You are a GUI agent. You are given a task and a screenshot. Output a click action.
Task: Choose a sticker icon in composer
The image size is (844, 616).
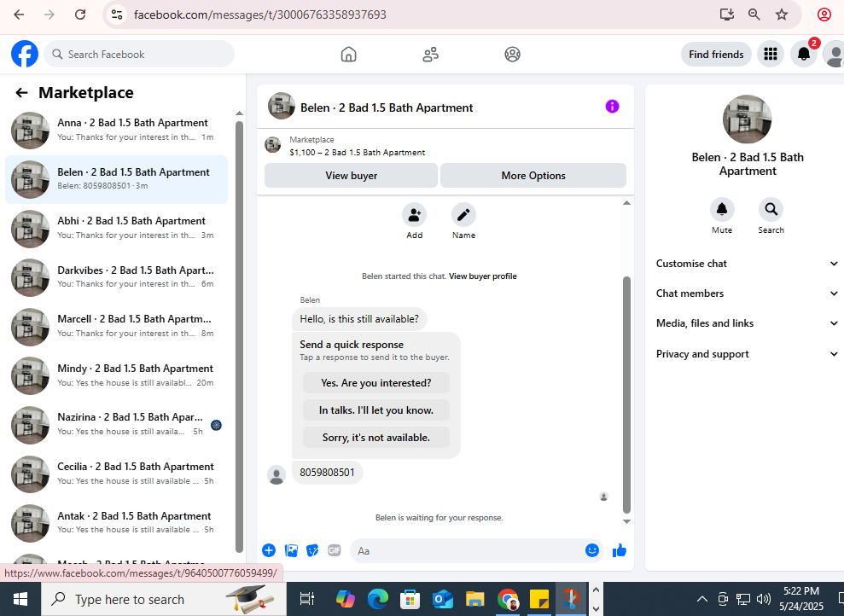coord(312,550)
